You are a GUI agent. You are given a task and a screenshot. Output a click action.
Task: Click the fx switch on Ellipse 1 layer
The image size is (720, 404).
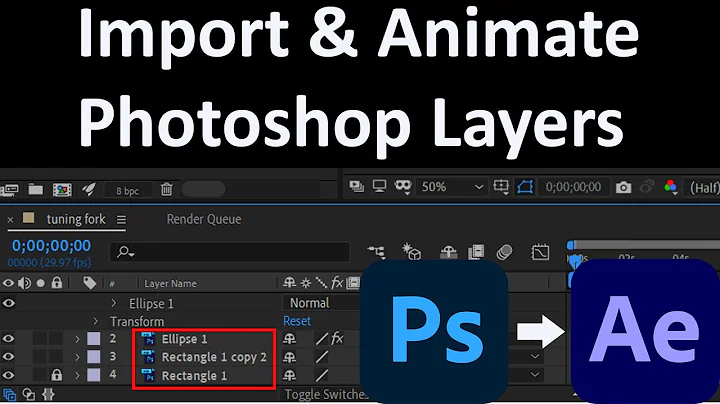(x=337, y=339)
